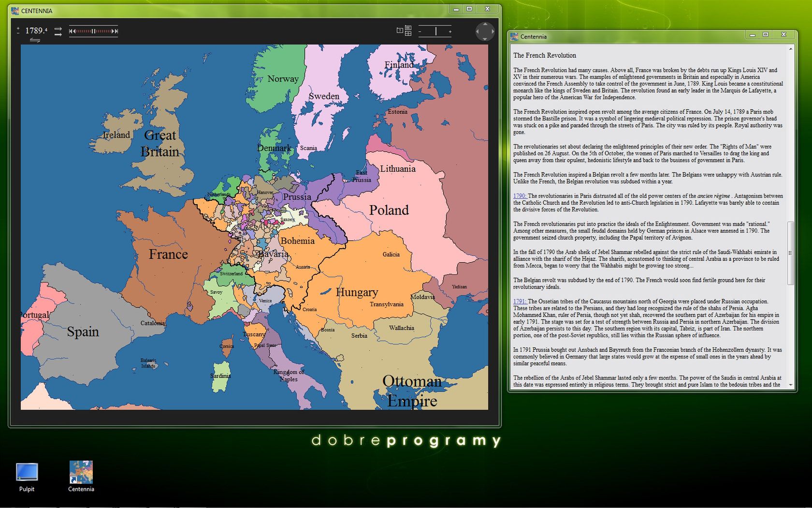Click the CENTENNIA map window title icon
This screenshot has height=508, width=812.
click(x=15, y=11)
